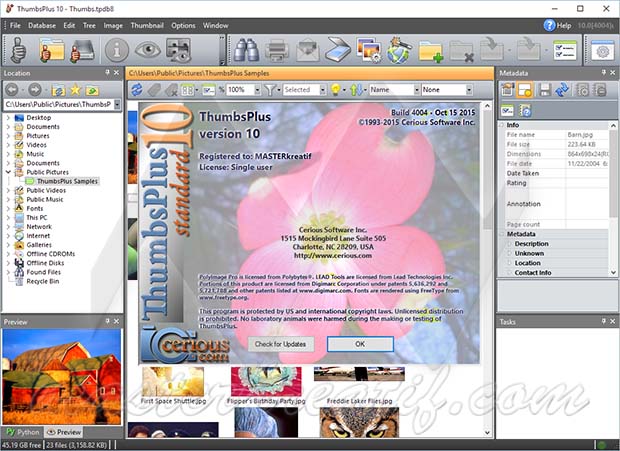The width and height of the screenshot is (620, 451).
Task: Click the blue sync arrows in Metadata panel
Action: coord(562,90)
